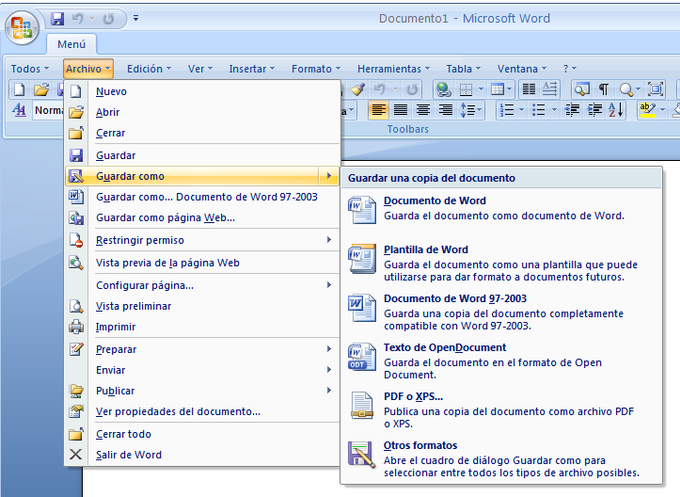Select Imprimir in Archivo menu
680x497 pixels.
(x=202, y=327)
